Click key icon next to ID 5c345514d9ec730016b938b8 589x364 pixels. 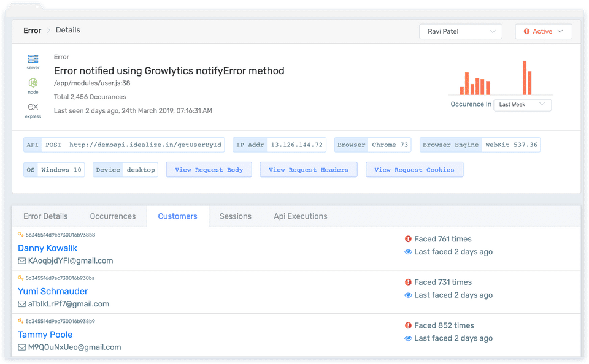click(21, 235)
